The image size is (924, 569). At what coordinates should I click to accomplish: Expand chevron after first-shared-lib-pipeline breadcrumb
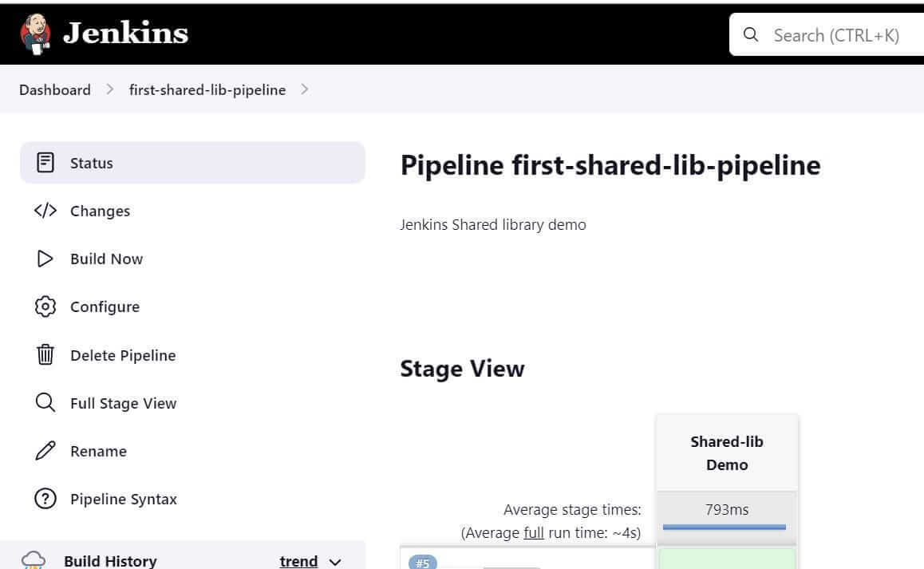305,89
